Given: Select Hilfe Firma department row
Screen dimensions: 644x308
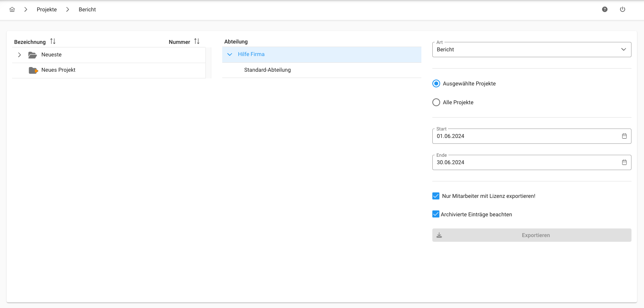Looking at the screenshot, I should coord(322,54).
